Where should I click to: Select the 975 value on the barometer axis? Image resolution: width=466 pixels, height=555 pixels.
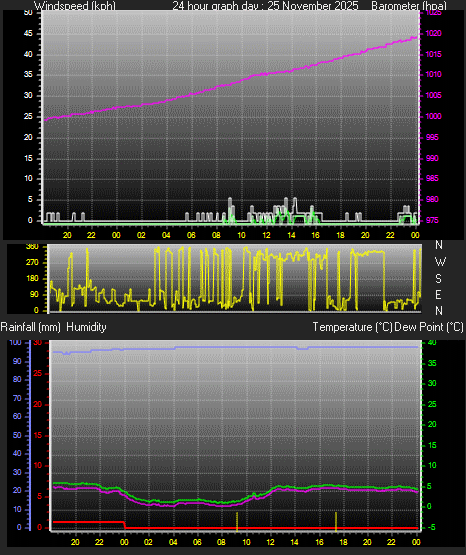pos(432,220)
